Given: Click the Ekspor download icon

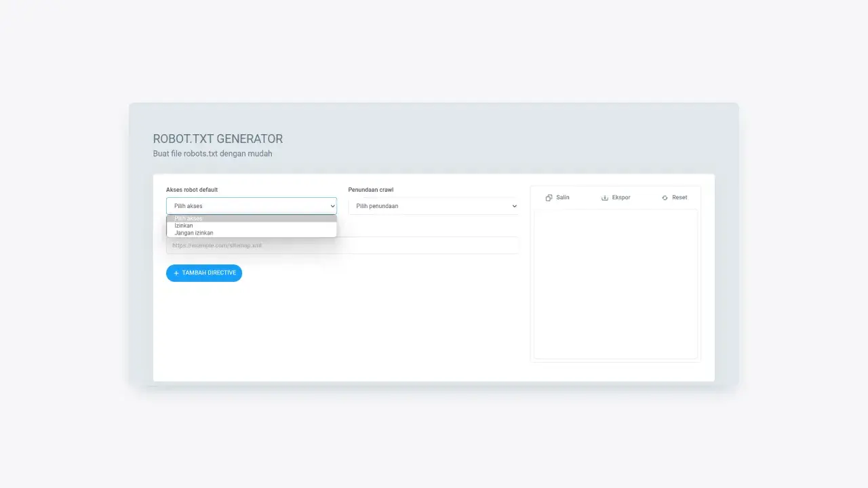Looking at the screenshot, I should tap(605, 198).
